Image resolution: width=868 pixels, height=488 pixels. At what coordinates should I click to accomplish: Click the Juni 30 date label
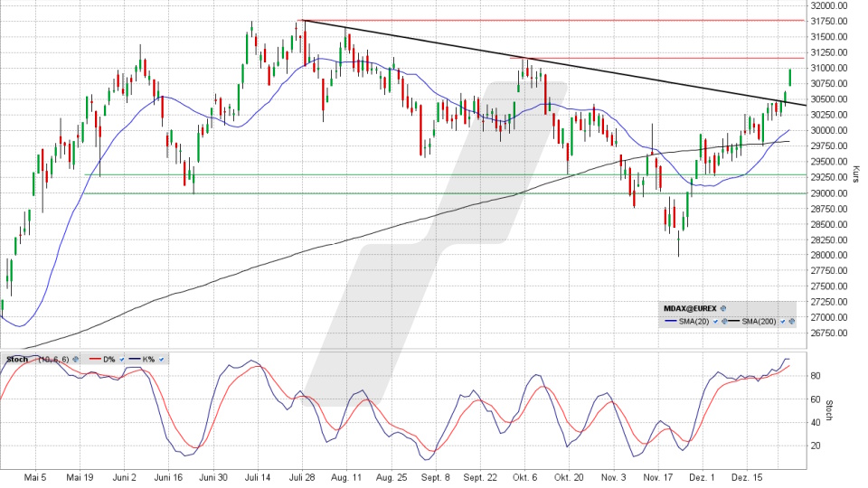[213, 477]
